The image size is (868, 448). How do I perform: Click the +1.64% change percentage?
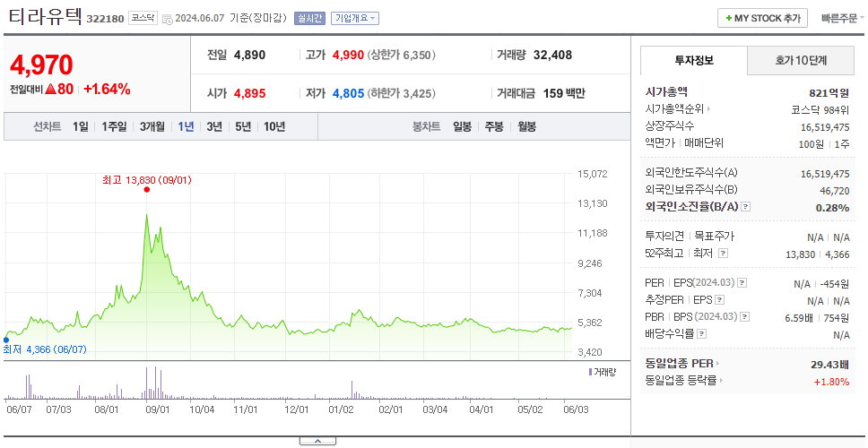tap(107, 89)
